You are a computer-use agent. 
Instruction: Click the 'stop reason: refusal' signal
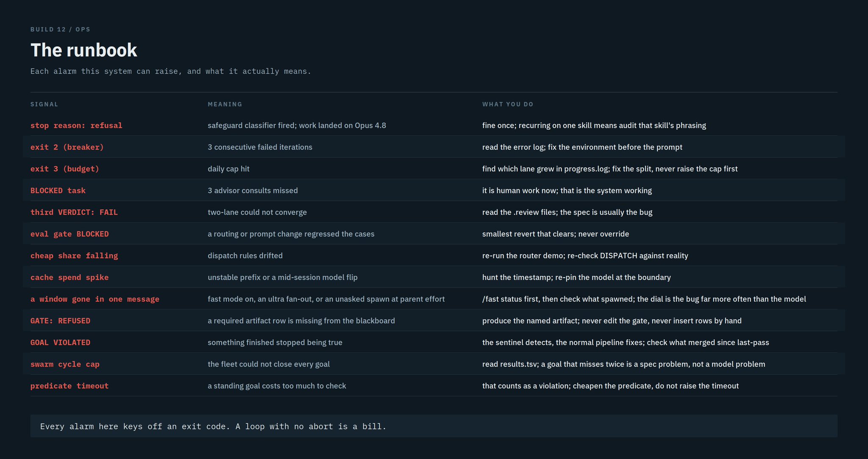pyautogui.click(x=76, y=125)
